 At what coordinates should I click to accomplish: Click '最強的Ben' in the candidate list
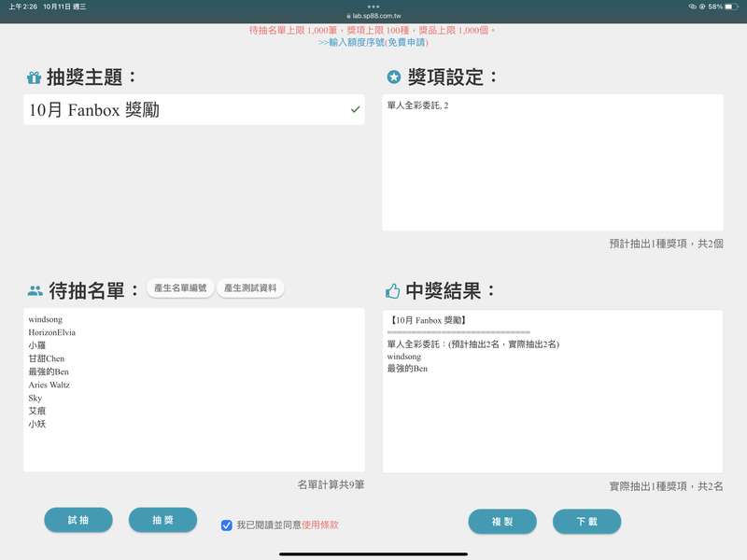click(49, 371)
